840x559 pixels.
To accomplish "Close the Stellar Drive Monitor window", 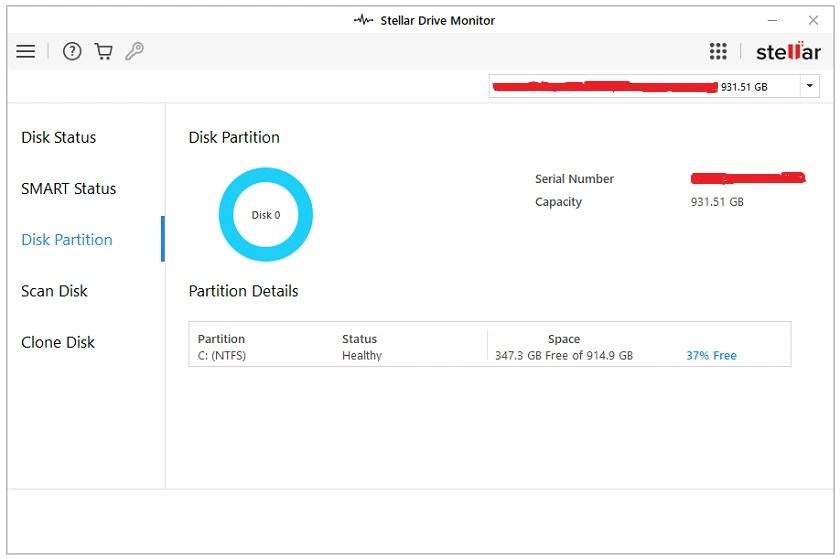I will (x=813, y=20).
